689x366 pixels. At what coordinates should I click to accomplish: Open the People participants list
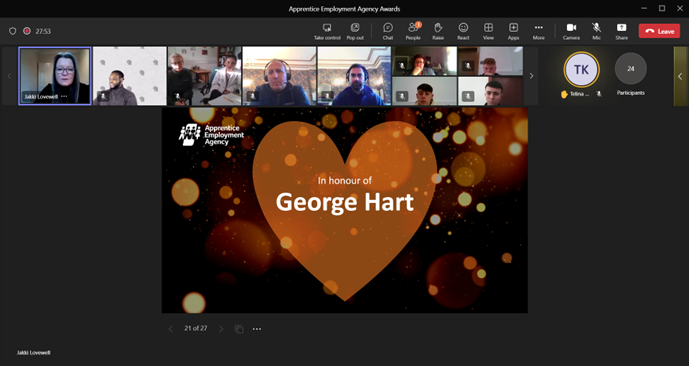[x=413, y=31]
